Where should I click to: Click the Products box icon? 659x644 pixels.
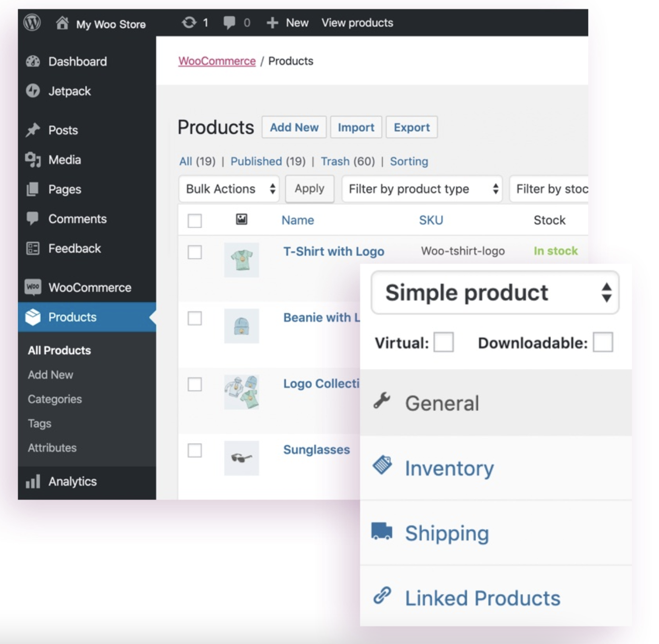click(x=33, y=317)
